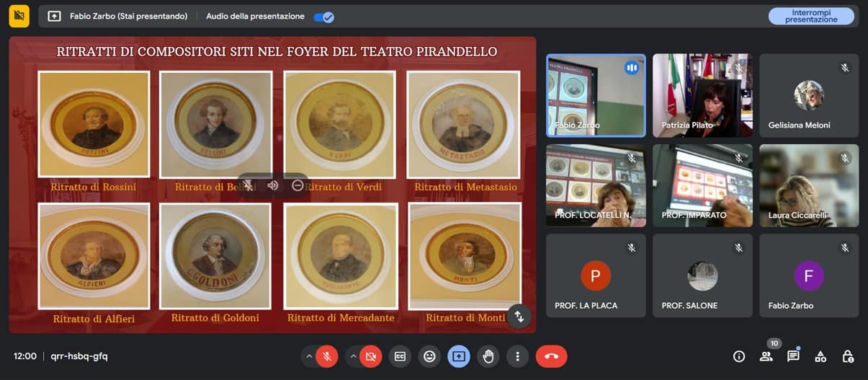This screenshot has height=380, width=868.
Task: Click the Rossini portrait in the slide
Action: click(x=94, y=124)
